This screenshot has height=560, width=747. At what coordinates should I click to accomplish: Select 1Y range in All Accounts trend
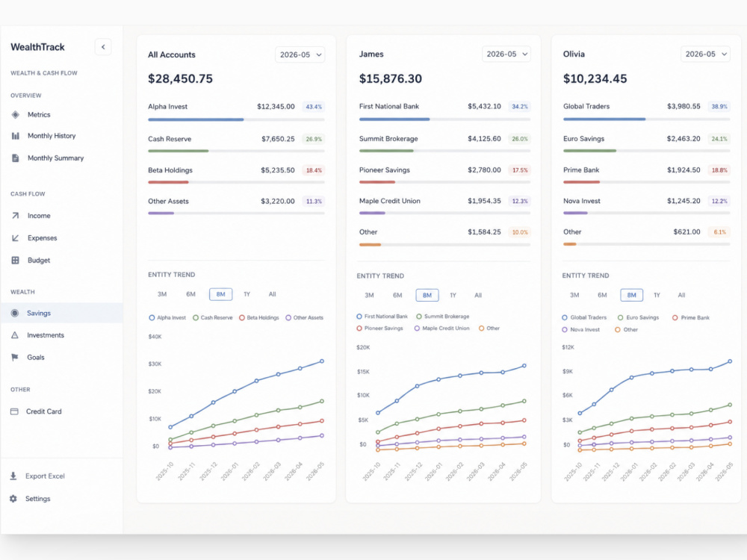point(247,294)
